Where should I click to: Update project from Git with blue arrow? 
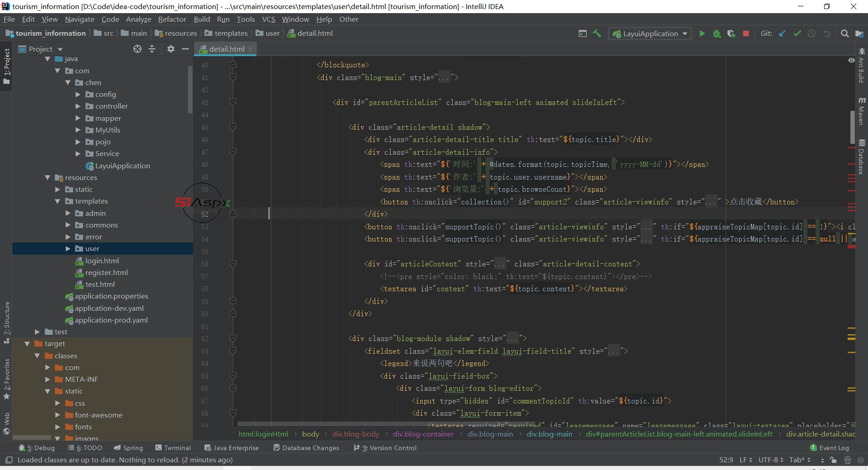(782, 33)
